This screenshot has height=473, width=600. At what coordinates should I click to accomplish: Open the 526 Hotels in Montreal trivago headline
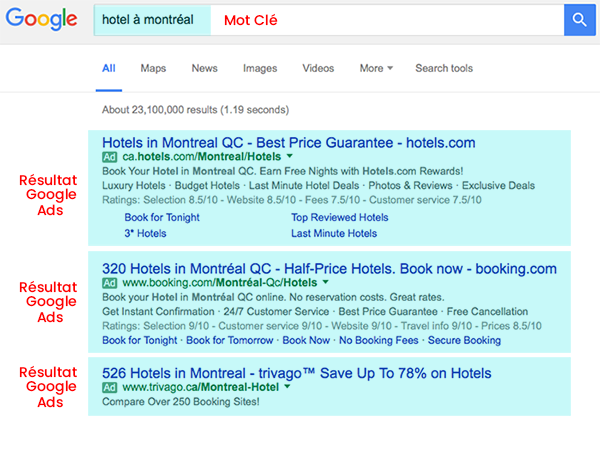coord(297,373)
